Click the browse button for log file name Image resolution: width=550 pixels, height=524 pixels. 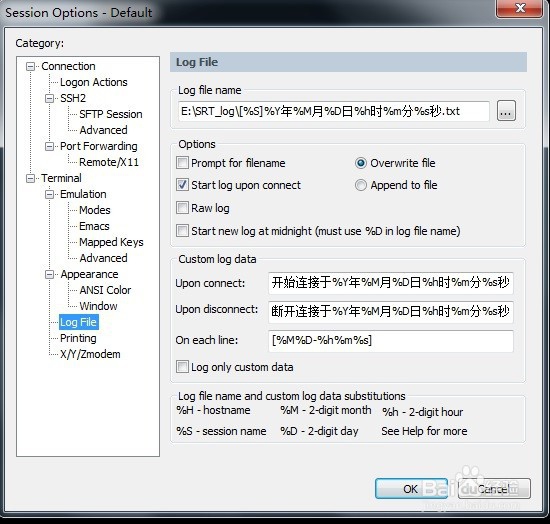tap(506, 111)
